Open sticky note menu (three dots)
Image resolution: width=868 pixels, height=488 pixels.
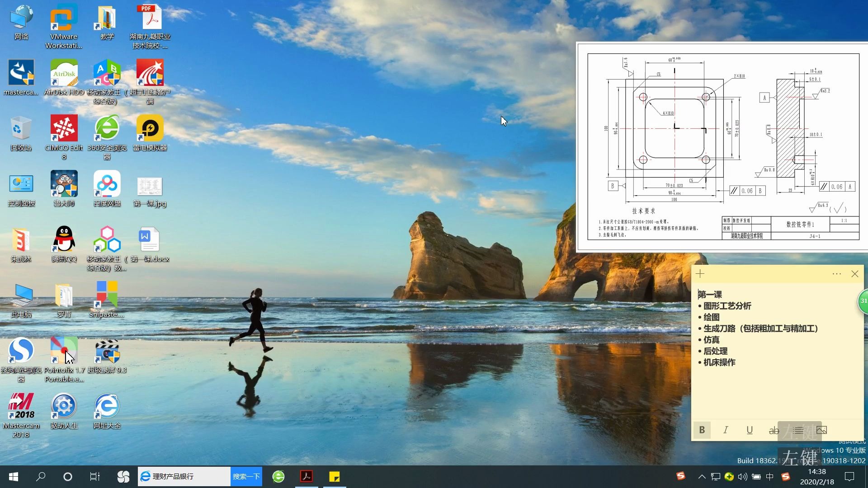click(837, 274)
